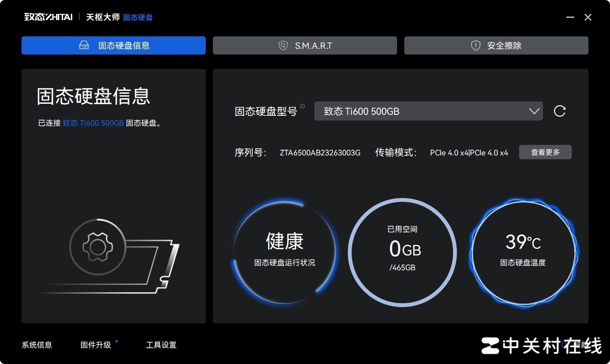Minimize the 天枢大师 window
This screenshot has height=364, width=610.
[570, 17]
